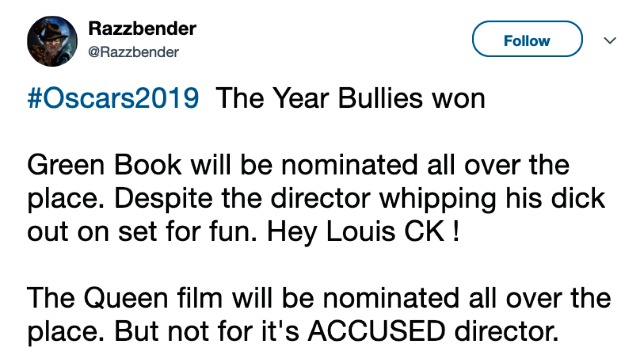The height and width of the screenshot is (363, 640).
Task: Click "Hey" before Louis CK
Action: click(292, 232)
